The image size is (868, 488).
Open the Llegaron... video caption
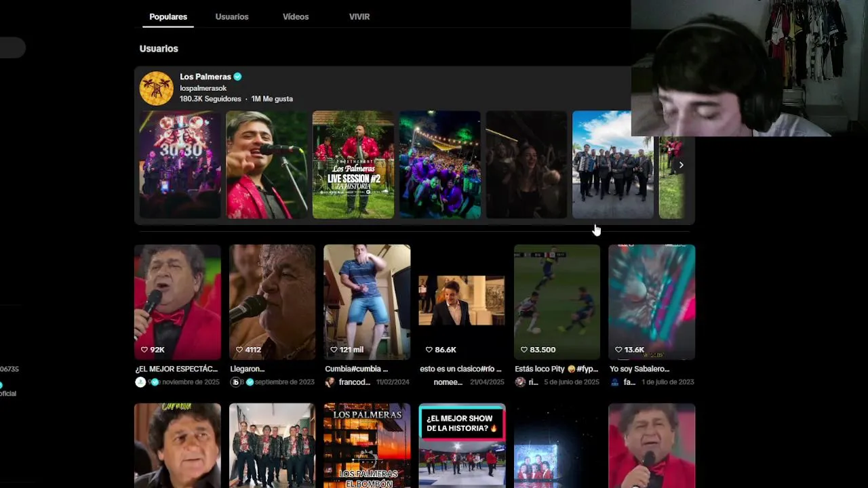248,369
